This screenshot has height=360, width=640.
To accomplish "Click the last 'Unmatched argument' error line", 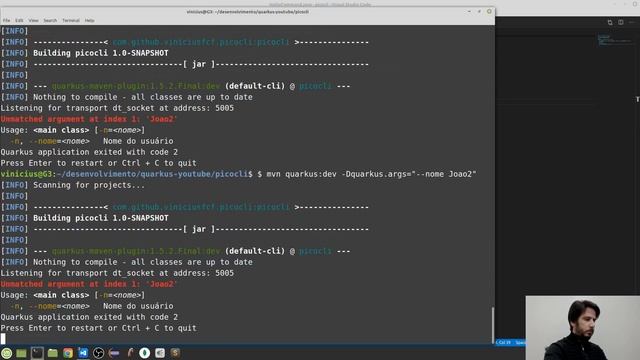I will pos(89,284).
